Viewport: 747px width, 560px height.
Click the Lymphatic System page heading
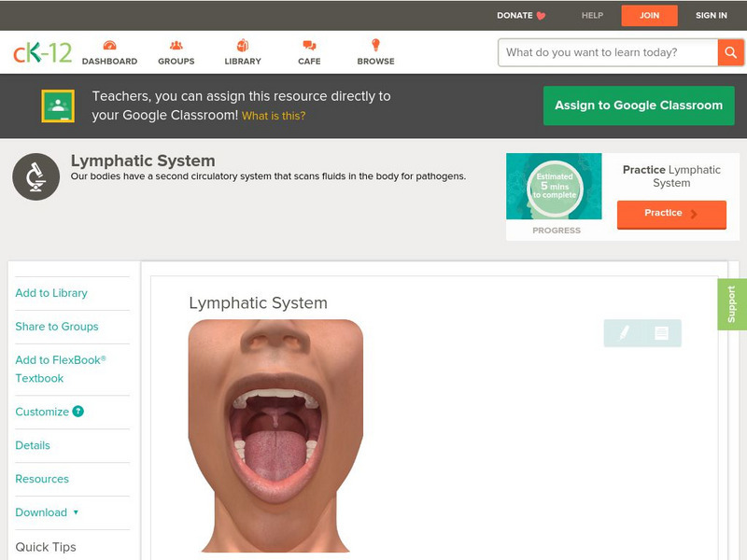point(143,161)
